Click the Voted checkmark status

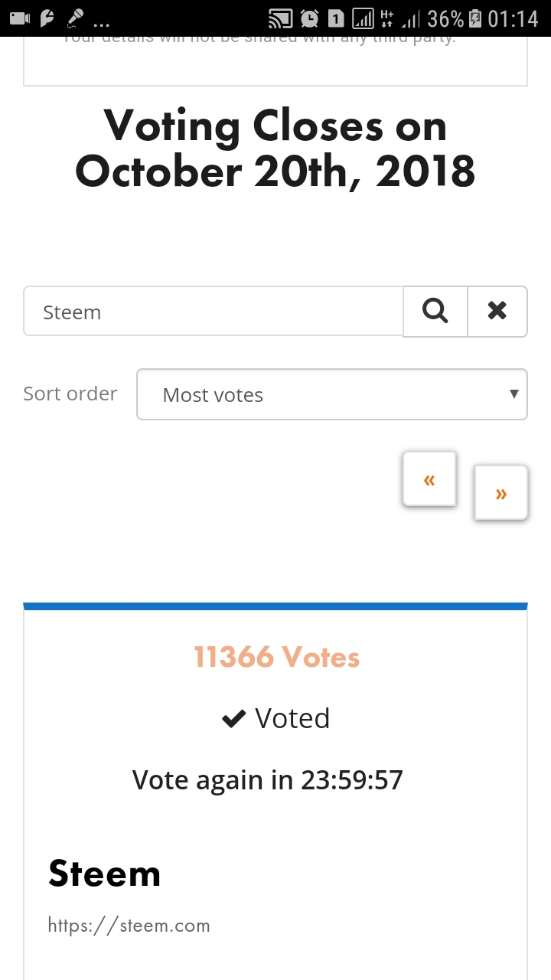click(275, 718)
